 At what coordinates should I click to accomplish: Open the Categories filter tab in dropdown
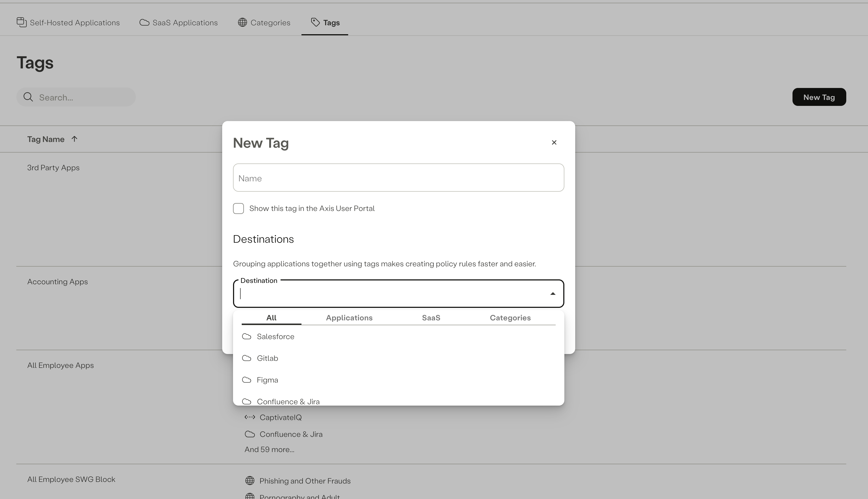click(510, 318)
